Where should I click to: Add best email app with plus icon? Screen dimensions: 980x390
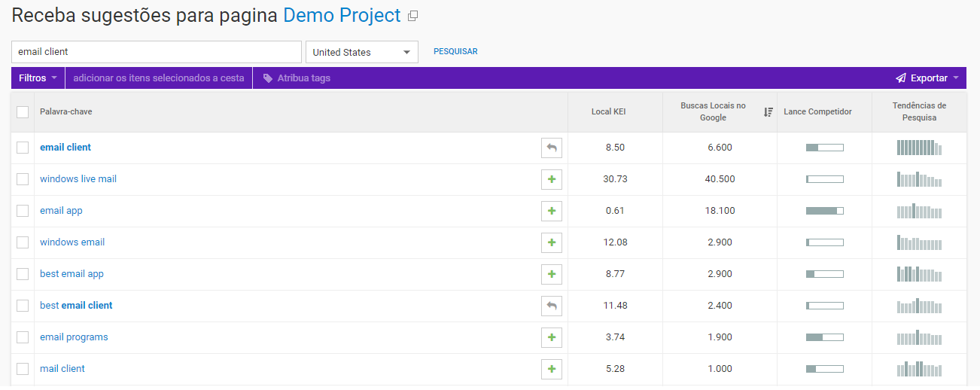[552, 274]
